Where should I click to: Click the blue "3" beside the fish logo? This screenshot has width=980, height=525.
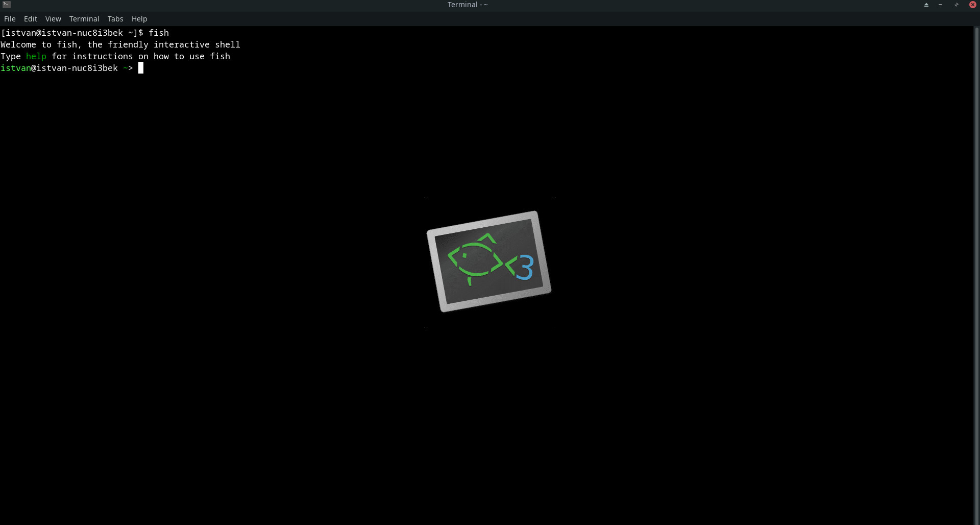pos(525,267)
